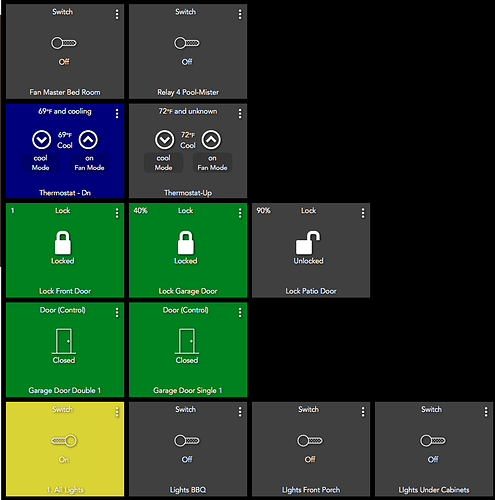Click the padlock icon on Lock Garage Door
Screen dimensions: 495x500
[x=186, y=243]
